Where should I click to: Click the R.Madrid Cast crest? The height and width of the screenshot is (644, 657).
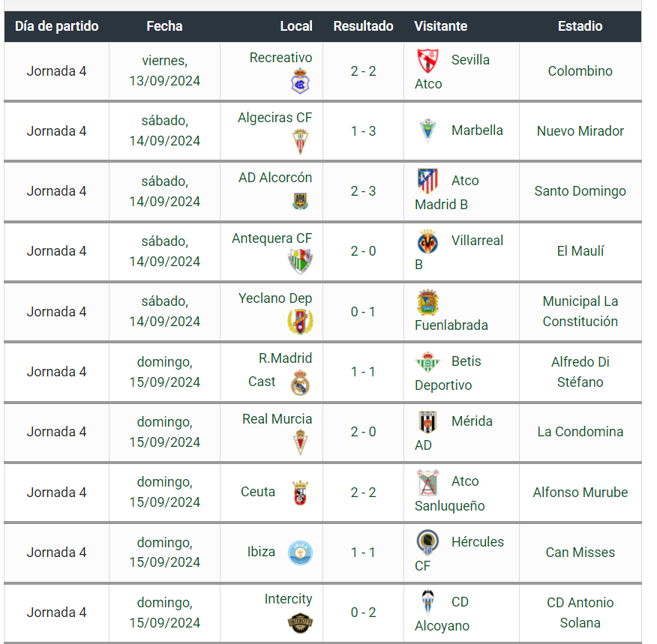[300, 382]
